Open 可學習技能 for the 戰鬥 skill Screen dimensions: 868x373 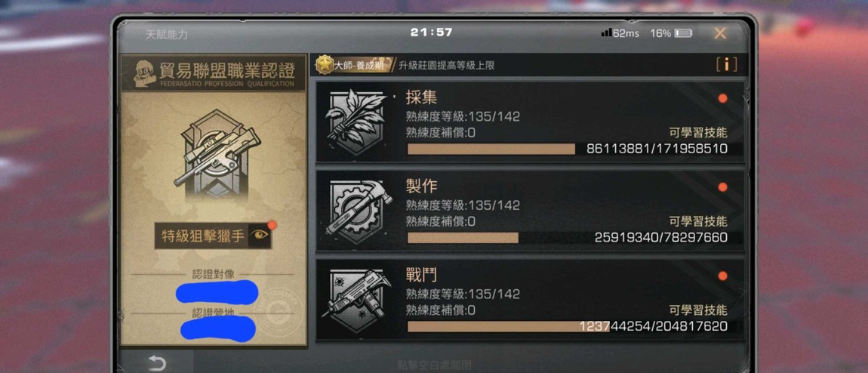698,310
